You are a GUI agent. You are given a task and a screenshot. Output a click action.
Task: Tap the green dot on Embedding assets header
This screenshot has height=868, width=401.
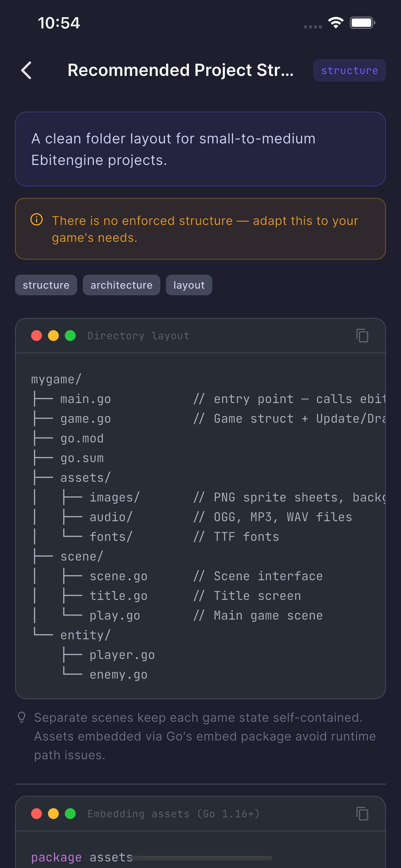(x=70, y=814)
